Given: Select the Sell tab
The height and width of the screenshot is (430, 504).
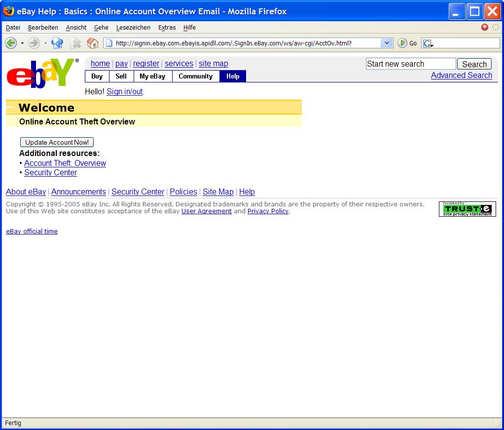Looking at the screenshot, I should click(121, 77).
